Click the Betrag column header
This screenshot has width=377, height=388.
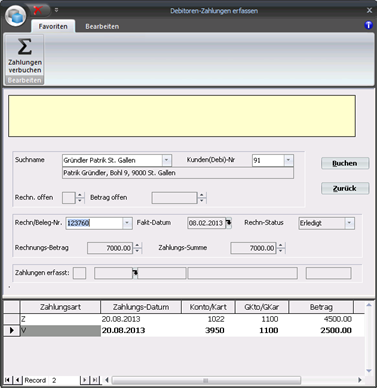click(x=321, y=307)
